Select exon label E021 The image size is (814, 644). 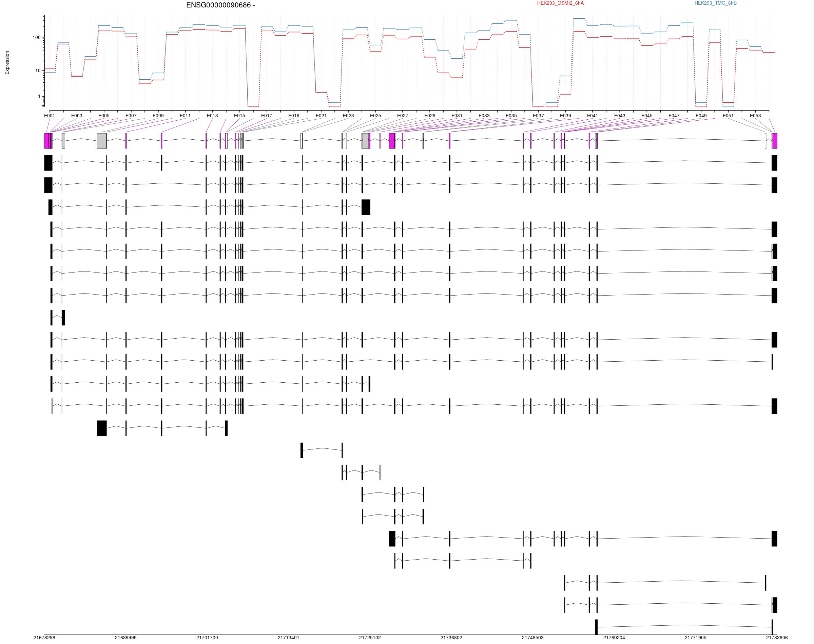(x=321, y=116)
